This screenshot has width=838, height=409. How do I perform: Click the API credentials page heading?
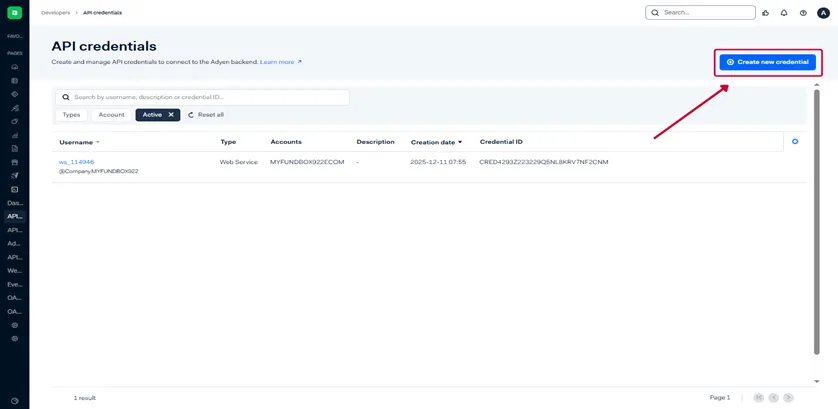[x=104, y=46]
